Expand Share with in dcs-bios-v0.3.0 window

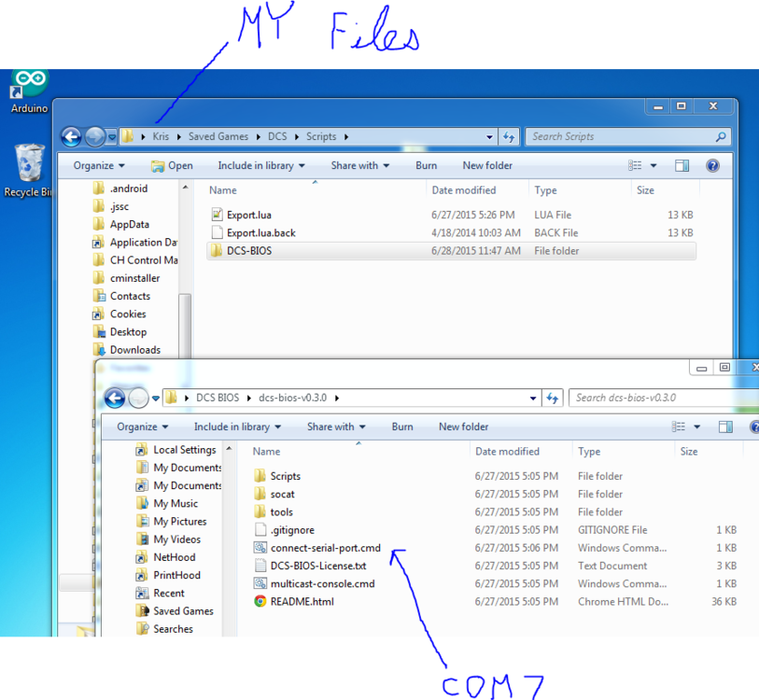click(x=336, y=427)
